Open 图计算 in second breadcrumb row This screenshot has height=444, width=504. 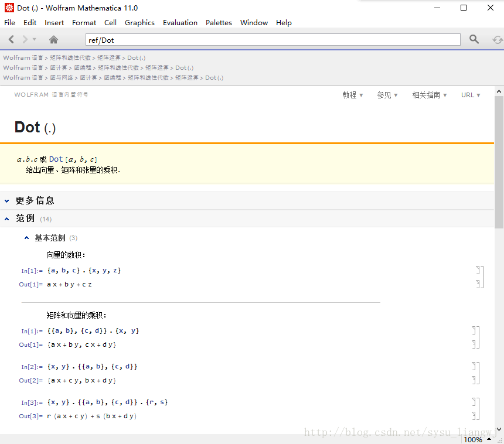coord(59,67)
